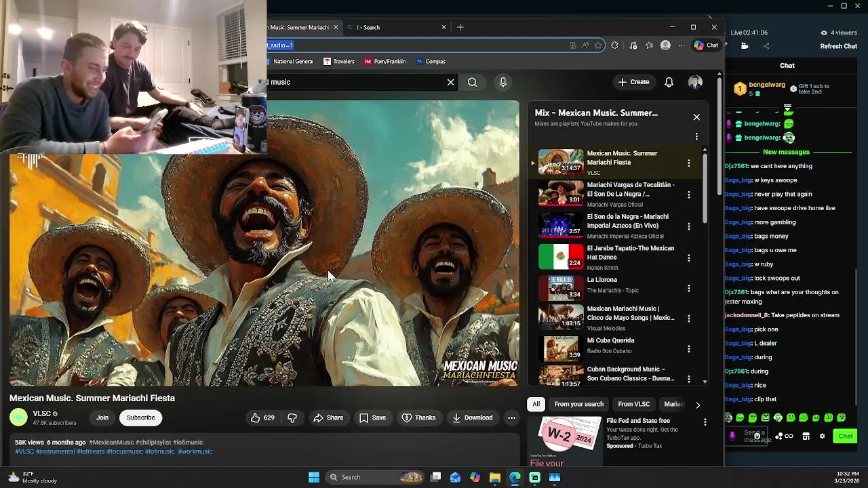Click the YouTube Create button
Image resolution: width=868 pixels, height=488 pixels.
633,82
